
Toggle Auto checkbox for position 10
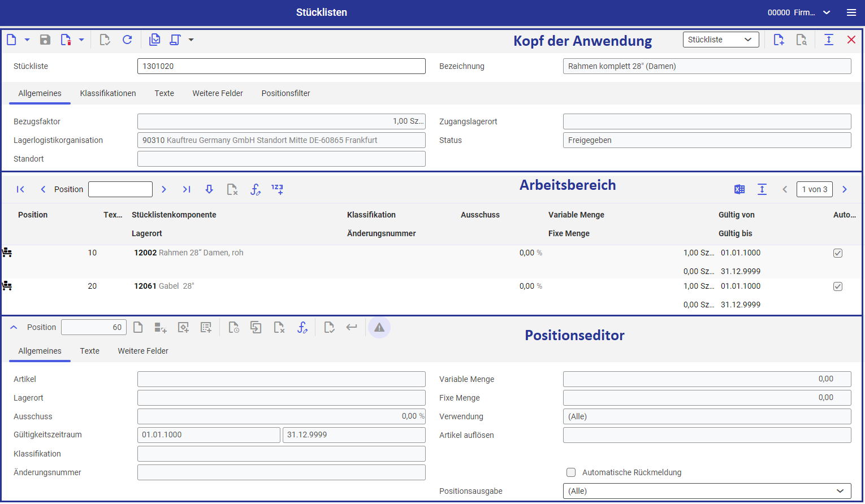click(838, 253)
